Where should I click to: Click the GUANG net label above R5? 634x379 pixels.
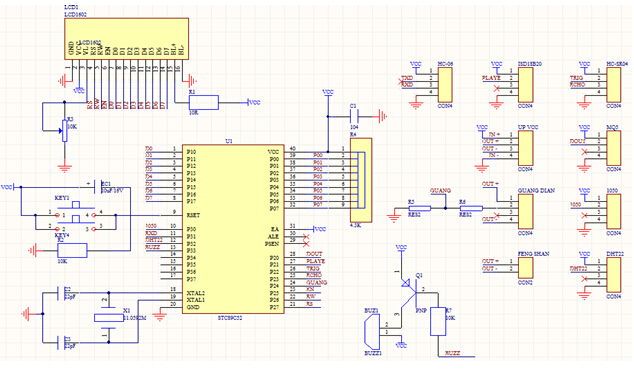click(440, 191)
